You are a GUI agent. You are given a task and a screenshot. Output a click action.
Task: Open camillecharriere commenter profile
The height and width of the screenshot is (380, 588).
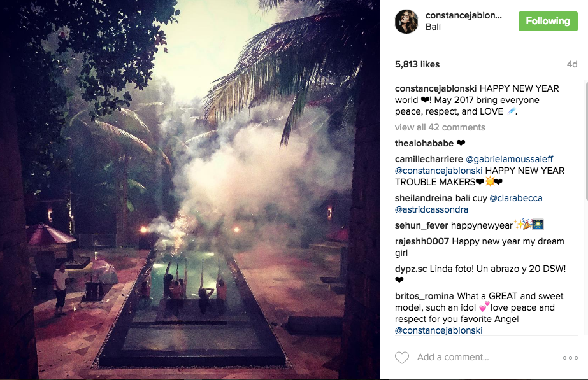[429, 159]
